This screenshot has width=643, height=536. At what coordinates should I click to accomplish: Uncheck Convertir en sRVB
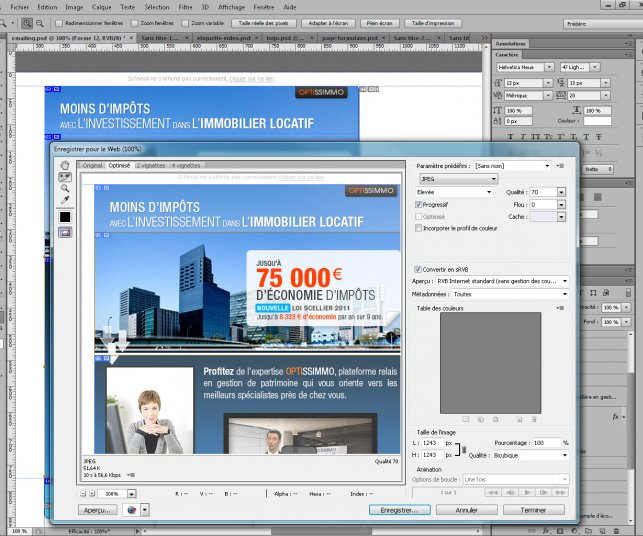418,269
